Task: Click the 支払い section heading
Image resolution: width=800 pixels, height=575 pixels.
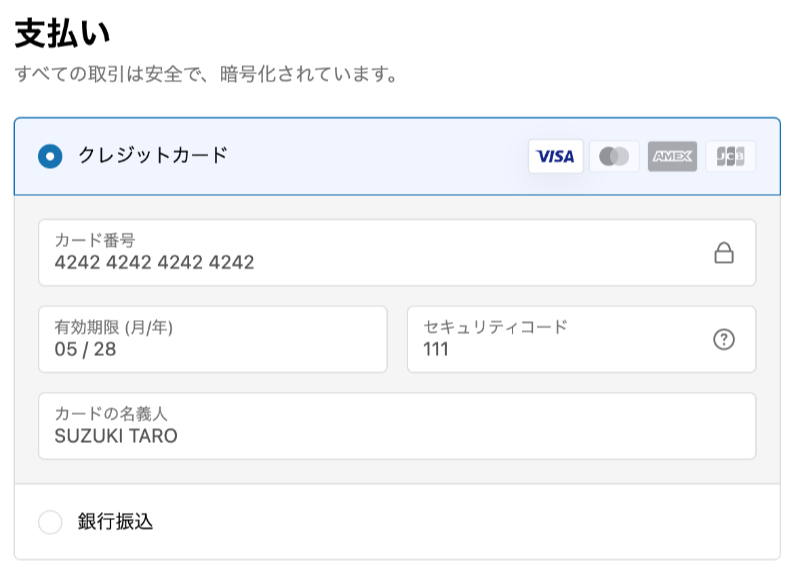Action: (x=62, y=35)
